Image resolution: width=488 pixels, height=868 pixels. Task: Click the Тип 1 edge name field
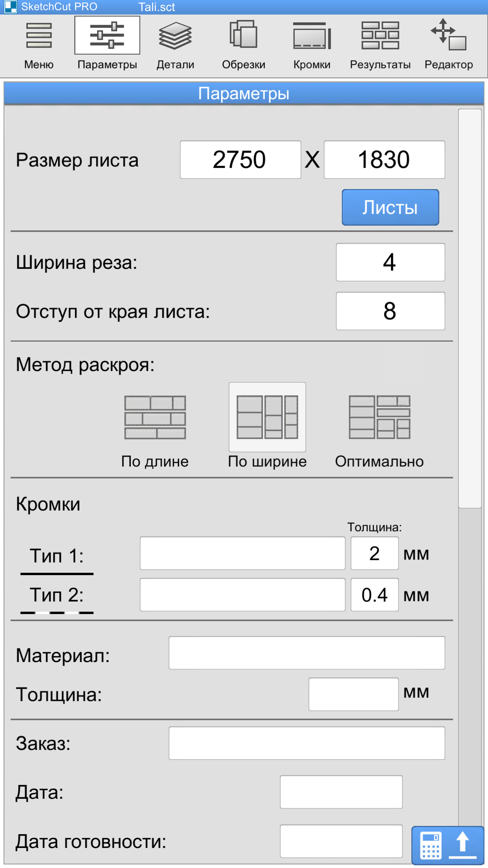(x=242, y=553)
